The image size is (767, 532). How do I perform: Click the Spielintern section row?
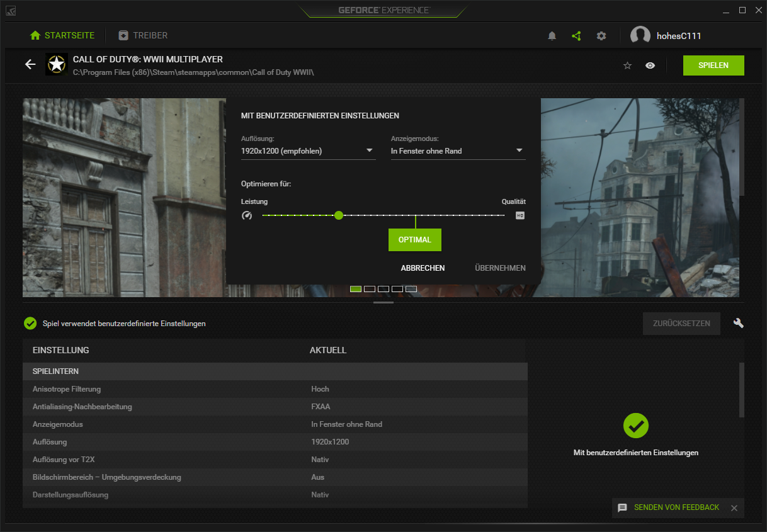pyautogui.click(x=275, y=371)
